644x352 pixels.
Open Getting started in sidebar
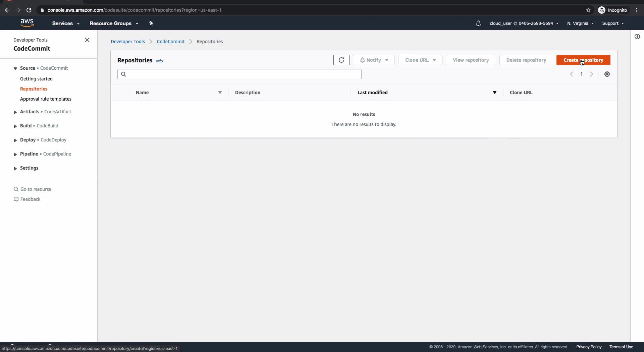point(36,79)
